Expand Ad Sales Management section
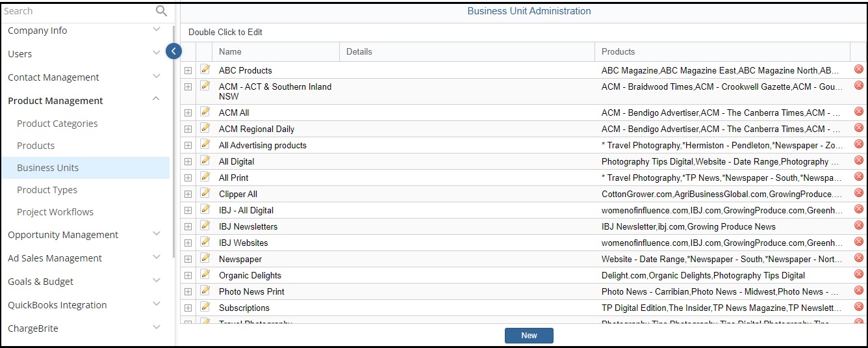Image resolution: width=868 pixels, height=348 pixels. click(156, 257)
